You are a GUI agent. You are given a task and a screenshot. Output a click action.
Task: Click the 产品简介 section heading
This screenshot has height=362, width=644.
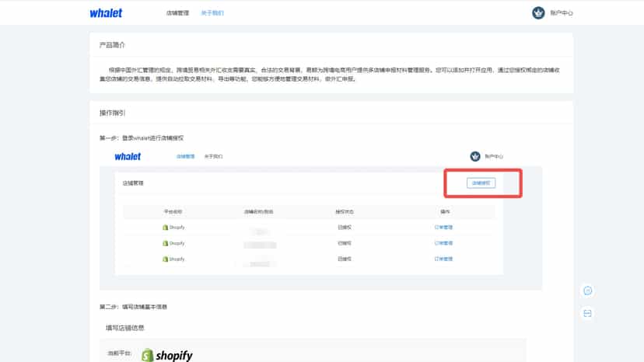(112, 45)
